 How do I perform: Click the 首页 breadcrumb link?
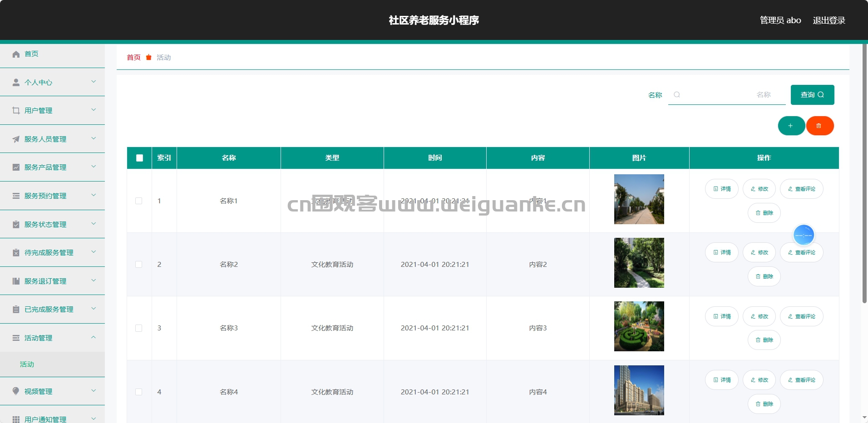133,57
